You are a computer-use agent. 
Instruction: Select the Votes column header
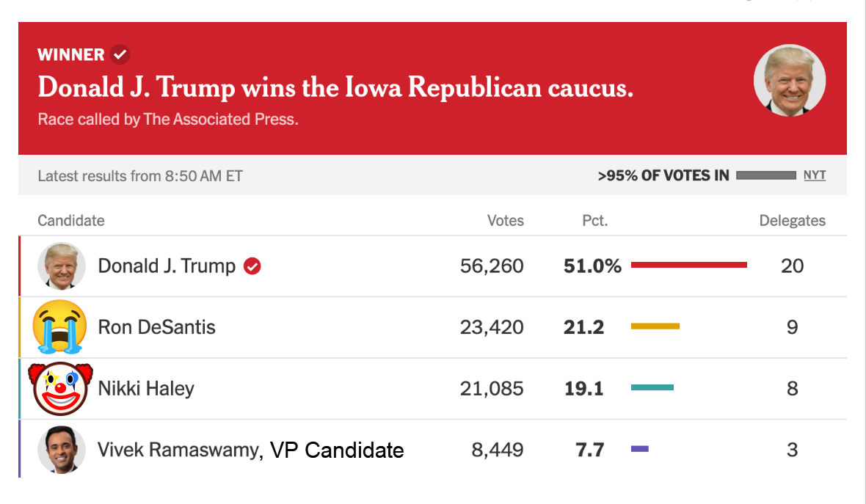click(x=506, y=221)
